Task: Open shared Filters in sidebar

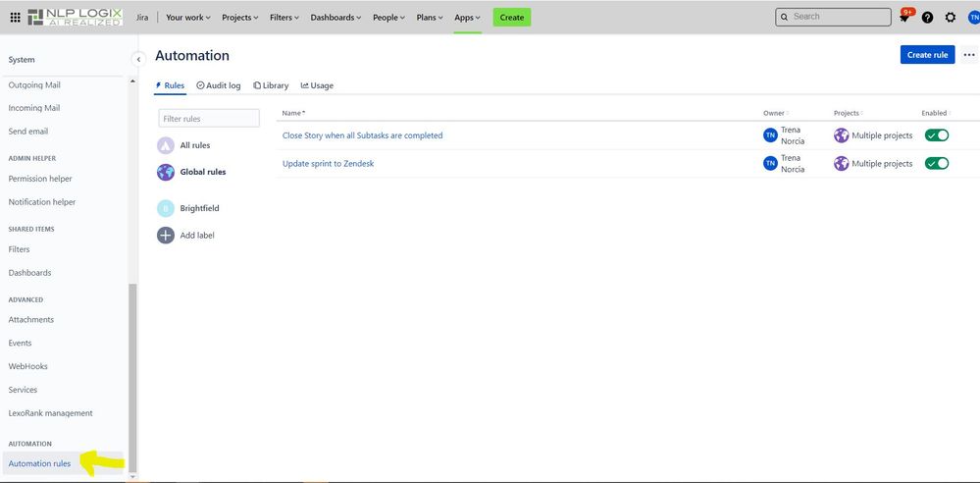Action: click(19, 249)
